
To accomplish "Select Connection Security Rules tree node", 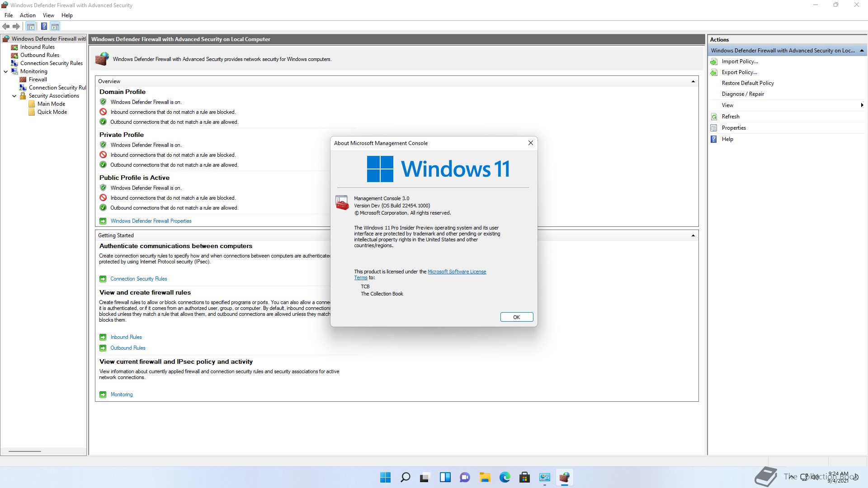I will pyautogui.click(x=52, y=63).
